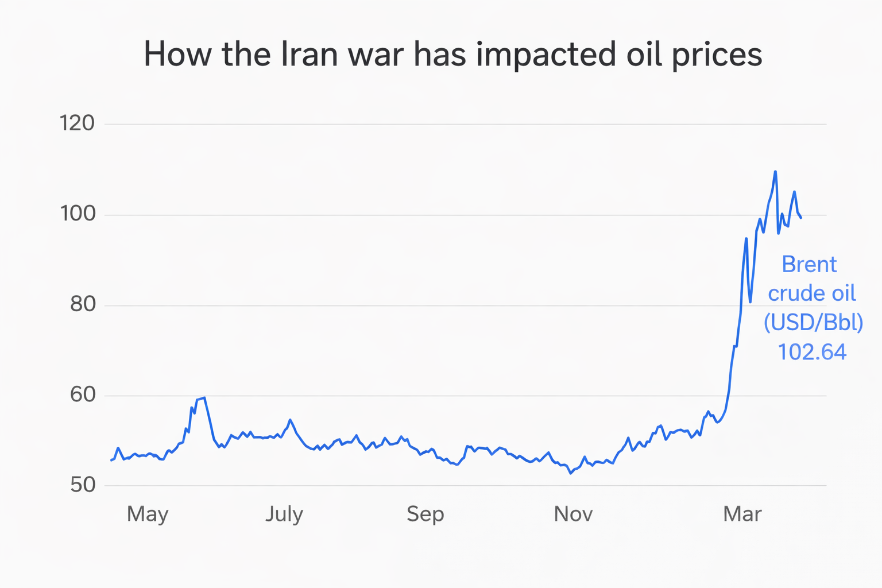Click the highest peak of the price line
The image size is (882, 588).
coord(775,171)
